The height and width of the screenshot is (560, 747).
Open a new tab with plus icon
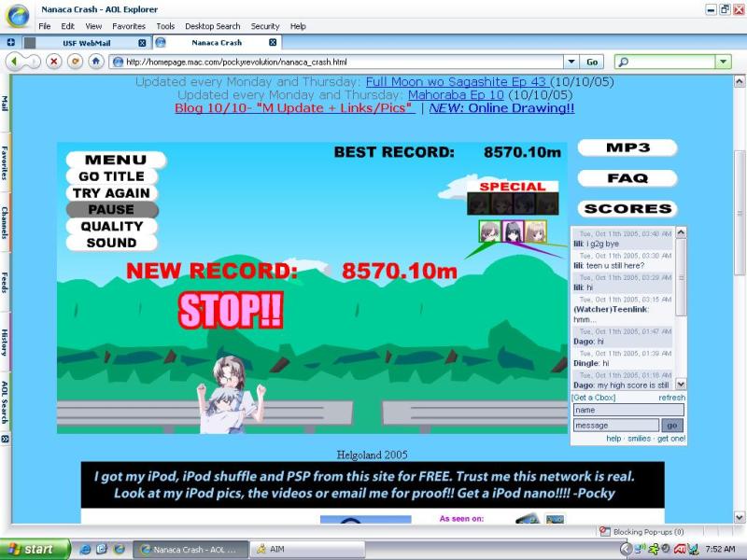pos(10,42)
